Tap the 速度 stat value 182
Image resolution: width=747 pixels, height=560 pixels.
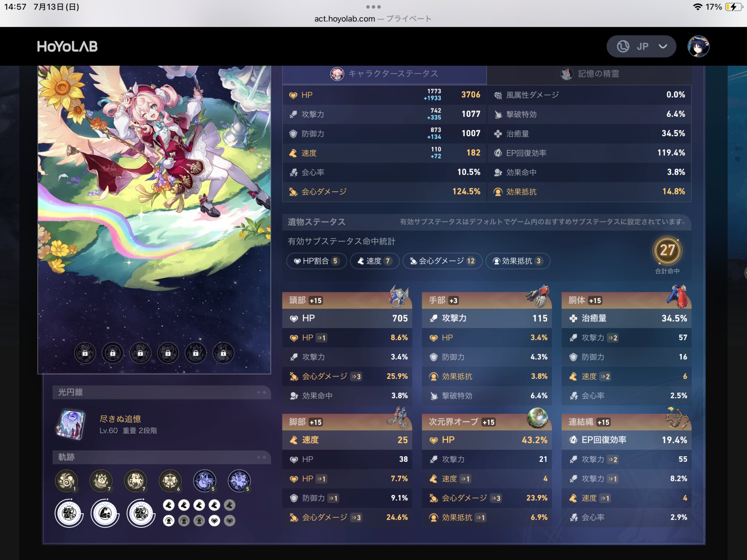[474, 153]
